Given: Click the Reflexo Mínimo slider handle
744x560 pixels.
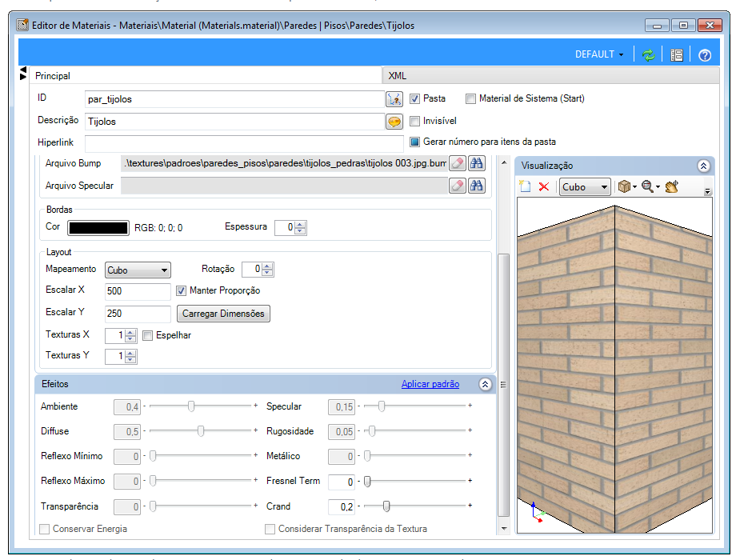Looking at the screenshot, I should pos(153,455).
